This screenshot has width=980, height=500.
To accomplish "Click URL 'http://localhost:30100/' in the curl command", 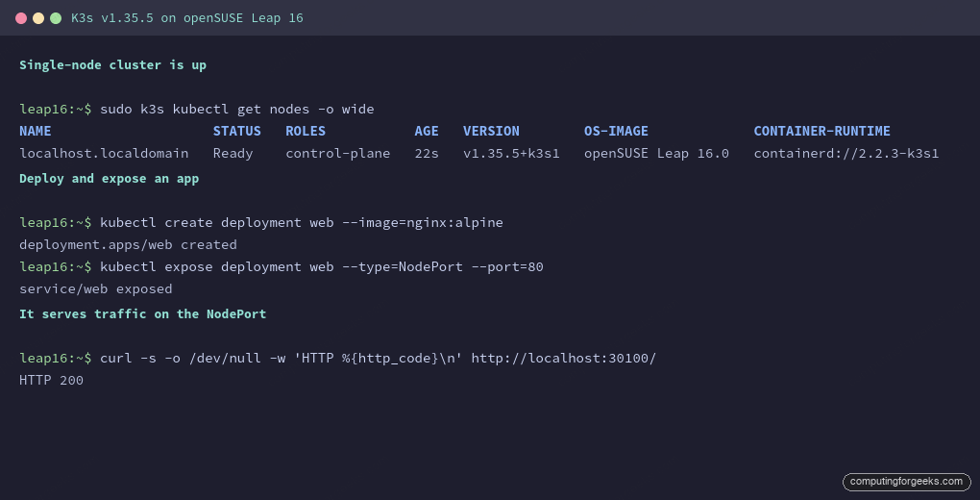I will click(564, 358).
